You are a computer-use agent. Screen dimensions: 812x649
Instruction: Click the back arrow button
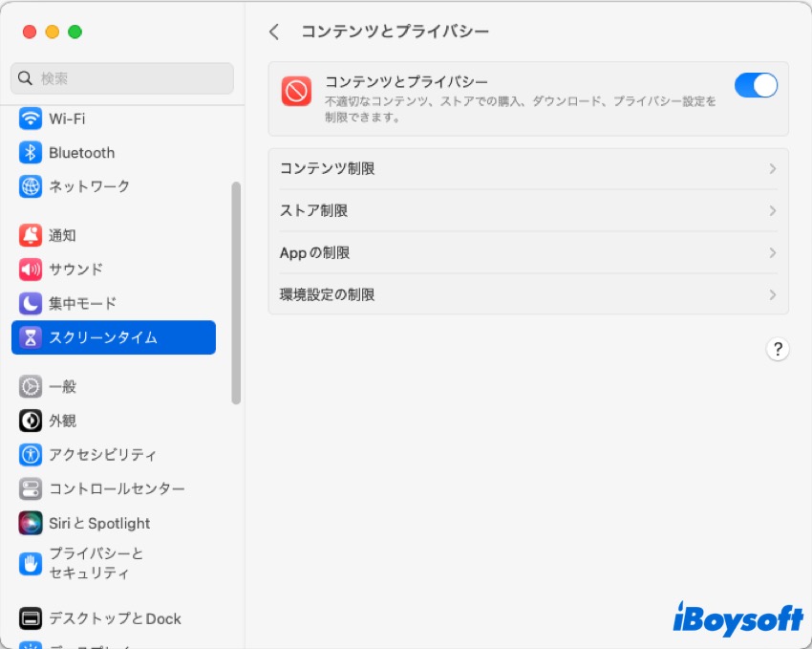[274, 32]
